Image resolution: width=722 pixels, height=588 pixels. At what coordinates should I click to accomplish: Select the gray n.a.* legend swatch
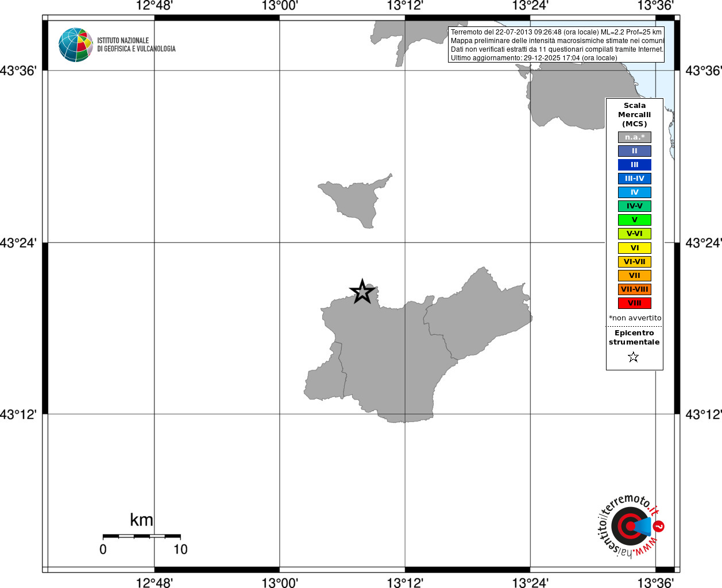coord(635,137)
